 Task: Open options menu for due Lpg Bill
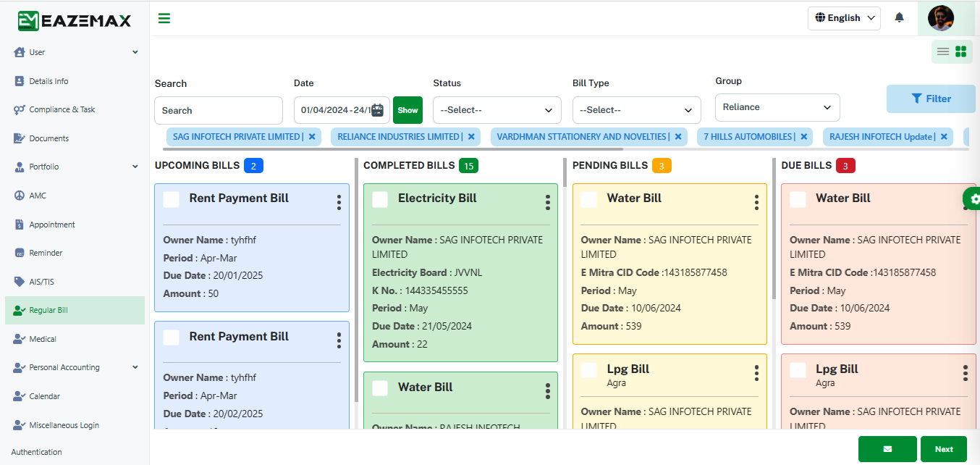pos(966,373)
